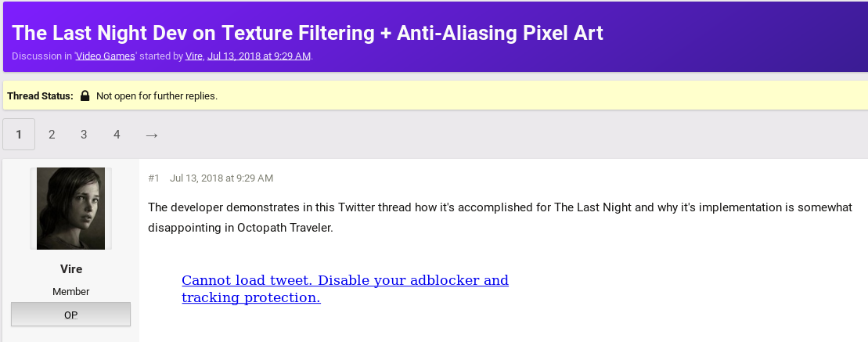Click the OP badge button

click(71, 315)
